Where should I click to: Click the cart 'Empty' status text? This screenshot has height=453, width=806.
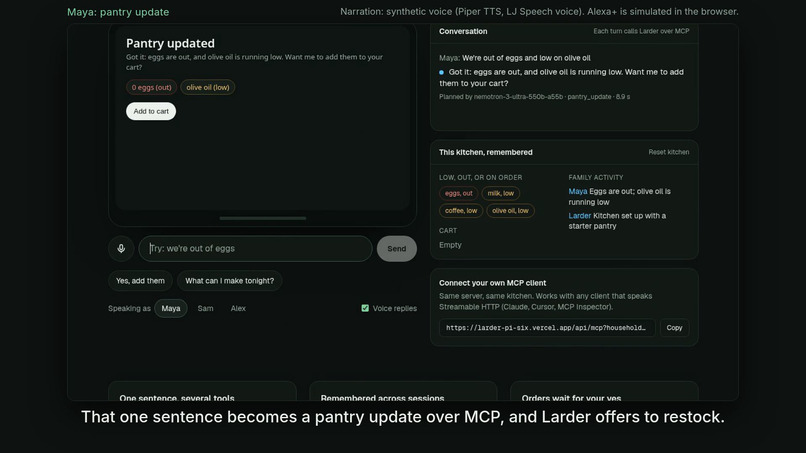pos(450,245)
